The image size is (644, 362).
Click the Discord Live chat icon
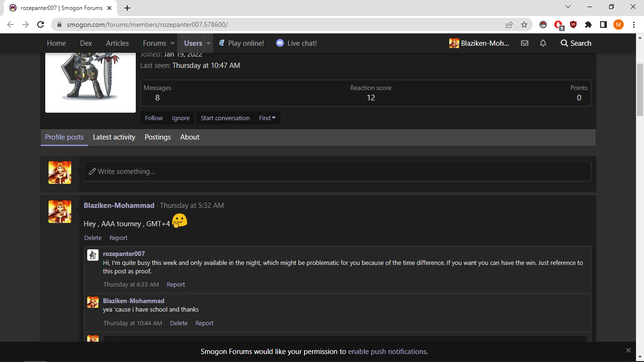coord(280,43)
